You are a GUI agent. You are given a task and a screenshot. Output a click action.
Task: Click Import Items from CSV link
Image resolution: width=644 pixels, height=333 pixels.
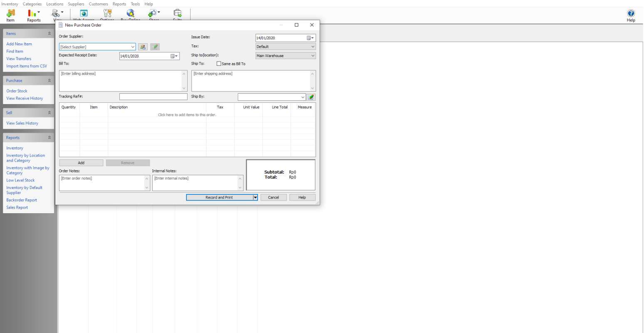pyautogui.click(x=27, y=66)
